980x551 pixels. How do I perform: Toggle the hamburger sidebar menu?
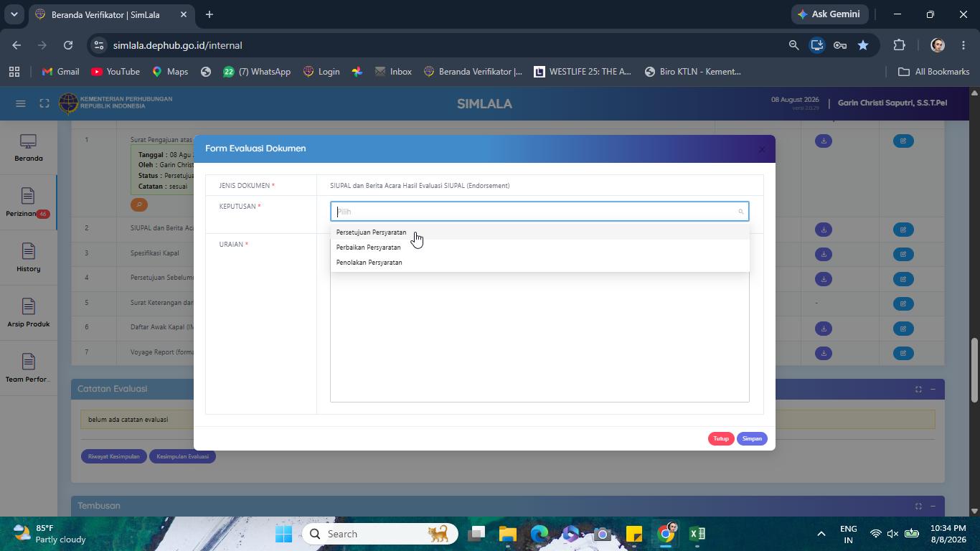21,103
